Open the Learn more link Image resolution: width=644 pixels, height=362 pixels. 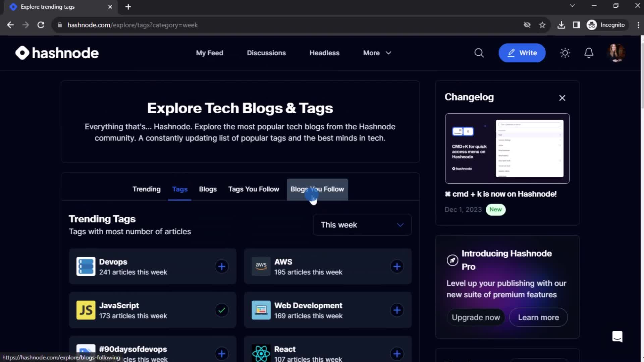(x=538, y=317)
